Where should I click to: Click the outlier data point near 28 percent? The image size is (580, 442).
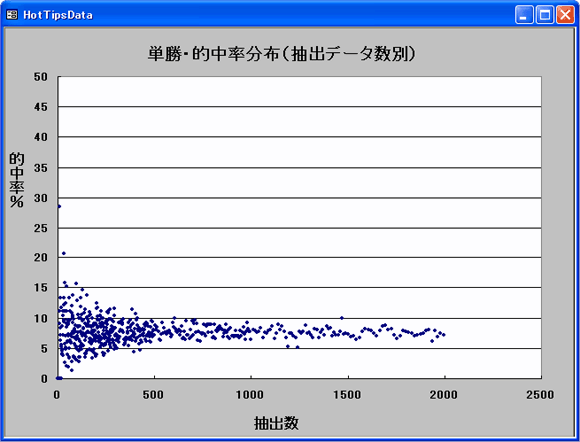tap(59, 206)
